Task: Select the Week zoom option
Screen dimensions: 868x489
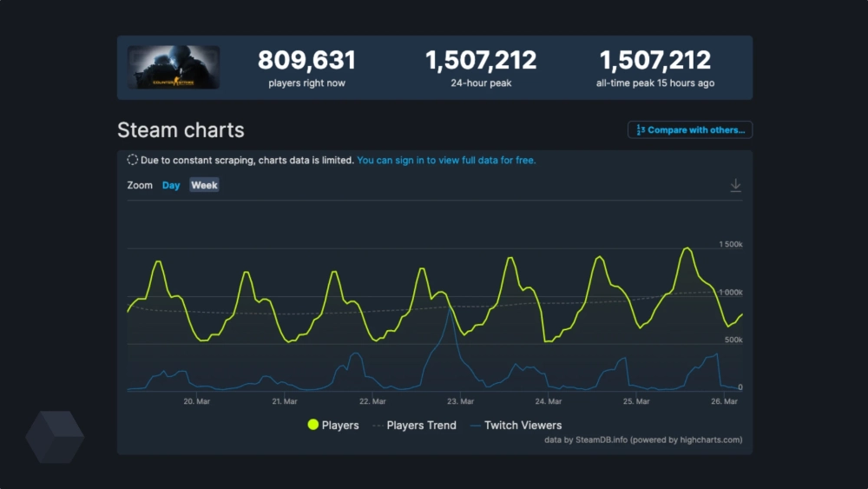Action: (204, 185)
